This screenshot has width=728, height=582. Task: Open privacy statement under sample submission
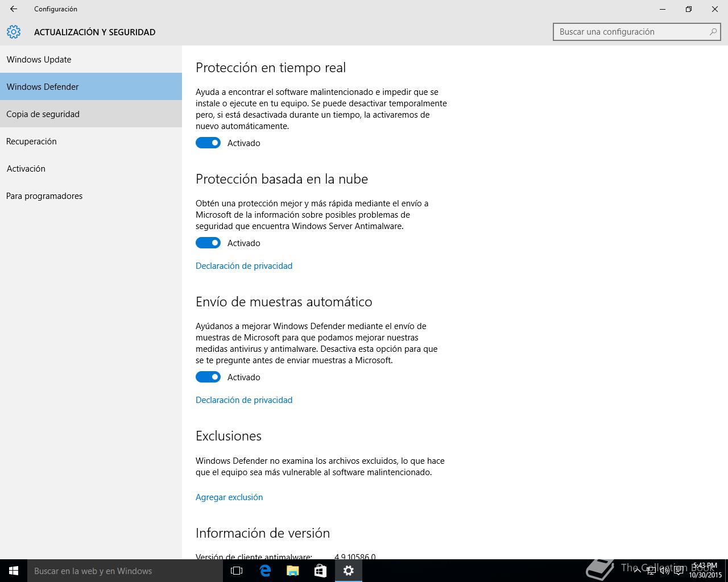coord(244,400)
